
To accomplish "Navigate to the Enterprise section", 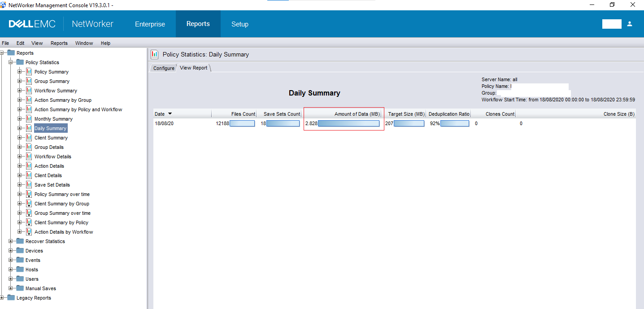I will (x=149, y=24).
